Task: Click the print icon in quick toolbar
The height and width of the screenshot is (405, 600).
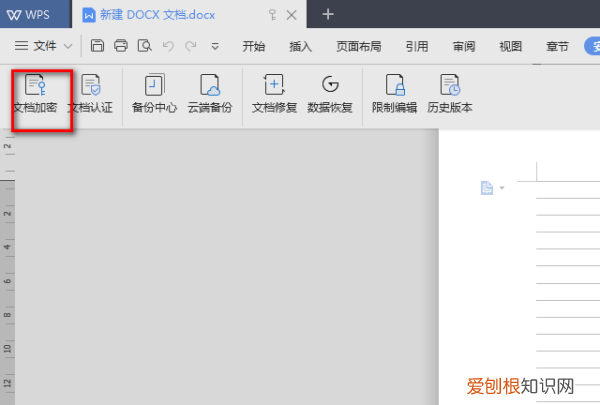Action: (121, 46)
